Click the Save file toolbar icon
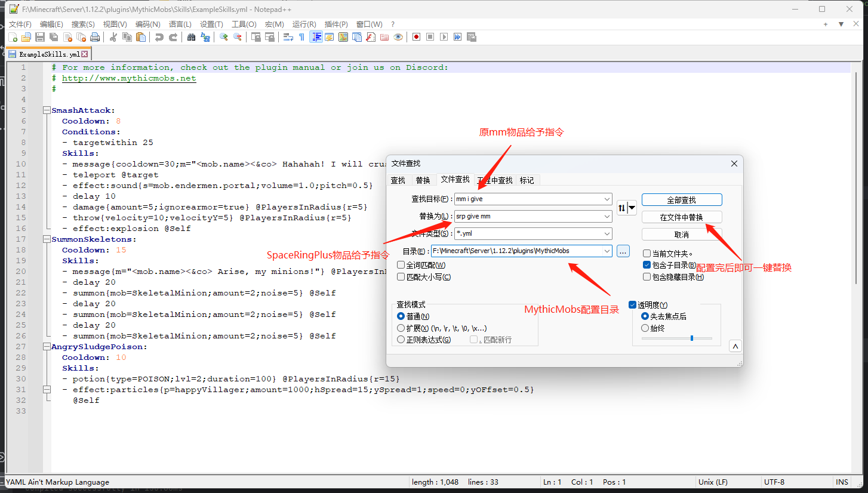 pyautogui.click(x=40, y=37)
